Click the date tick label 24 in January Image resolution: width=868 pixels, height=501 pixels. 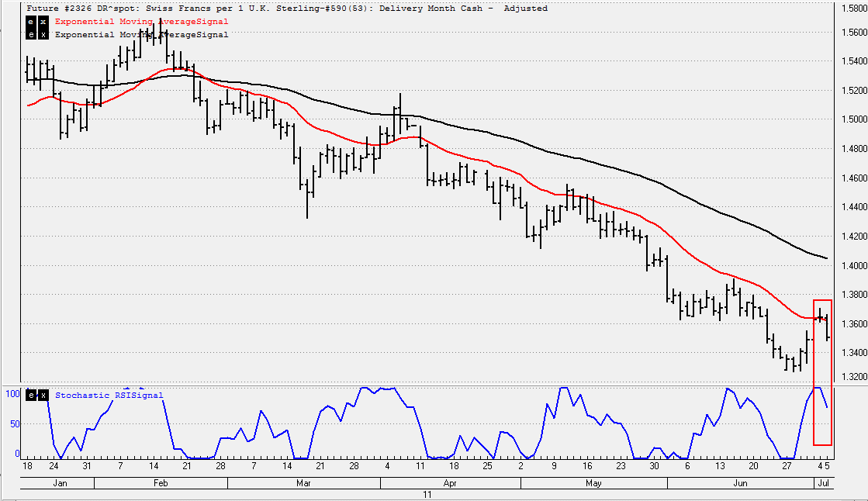pos(54,466)
